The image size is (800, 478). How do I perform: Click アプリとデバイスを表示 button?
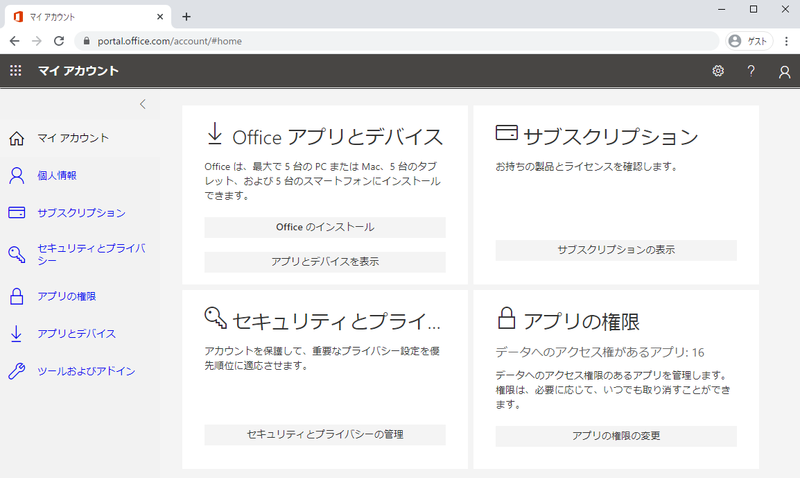pos(325,262)
